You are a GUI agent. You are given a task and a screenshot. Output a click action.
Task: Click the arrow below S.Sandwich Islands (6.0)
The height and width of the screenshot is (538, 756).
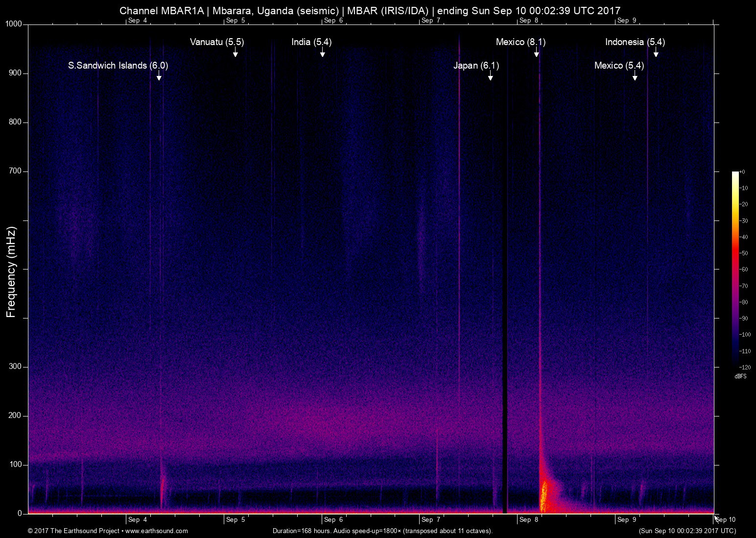(x=159, y=75)
